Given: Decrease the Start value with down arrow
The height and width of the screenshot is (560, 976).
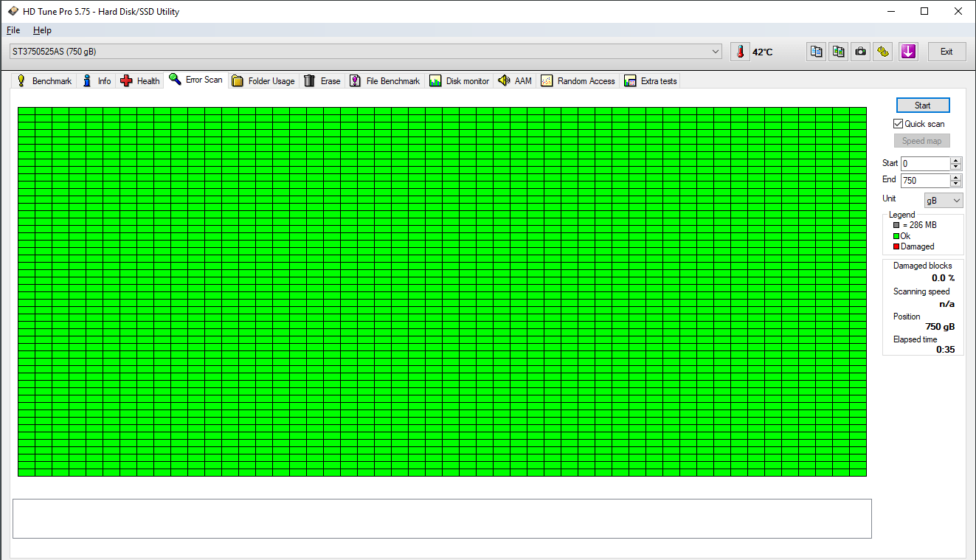Looking at the screenshot, I should coord(956,167).
